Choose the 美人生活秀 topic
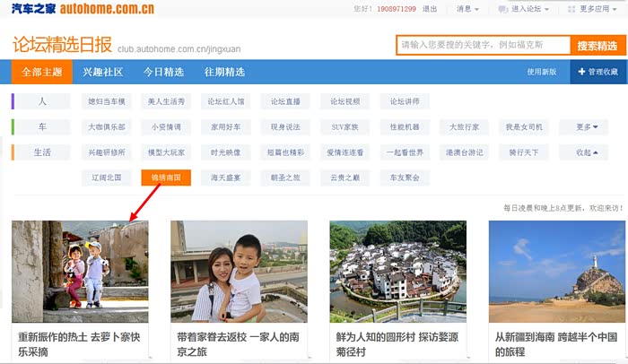The width and height of the screenshot is (628, 364). tap(166, 101)
